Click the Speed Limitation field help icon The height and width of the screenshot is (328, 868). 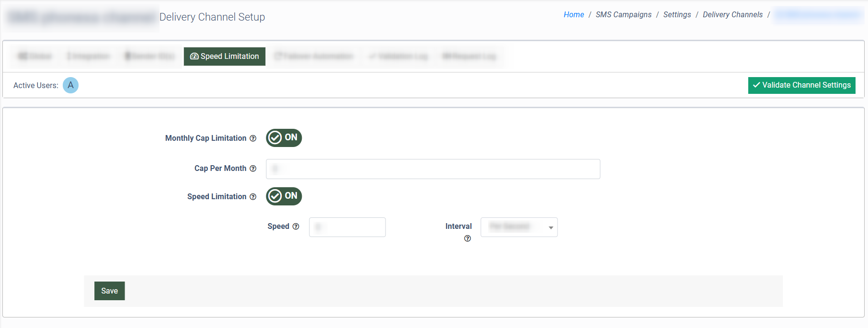pos(253,197)
